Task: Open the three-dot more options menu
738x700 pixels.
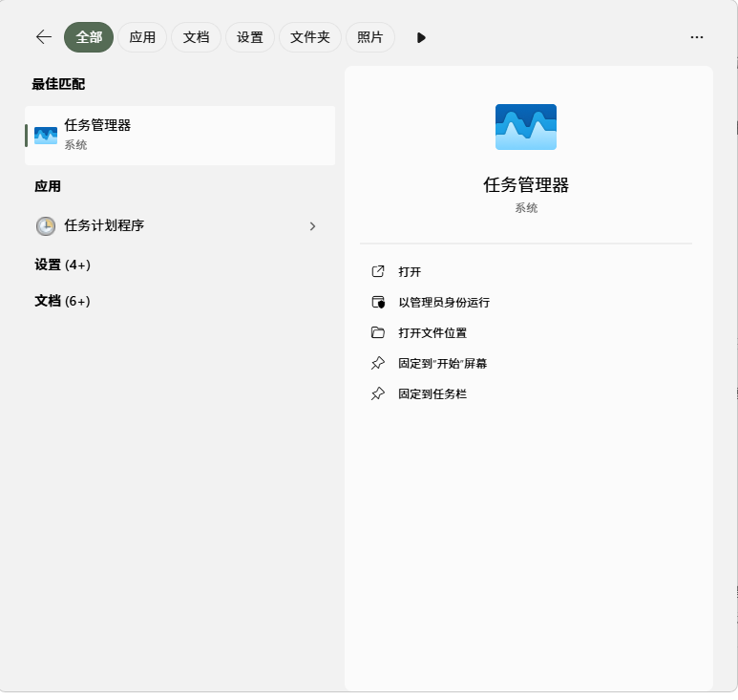Action: tap(696, 37)
